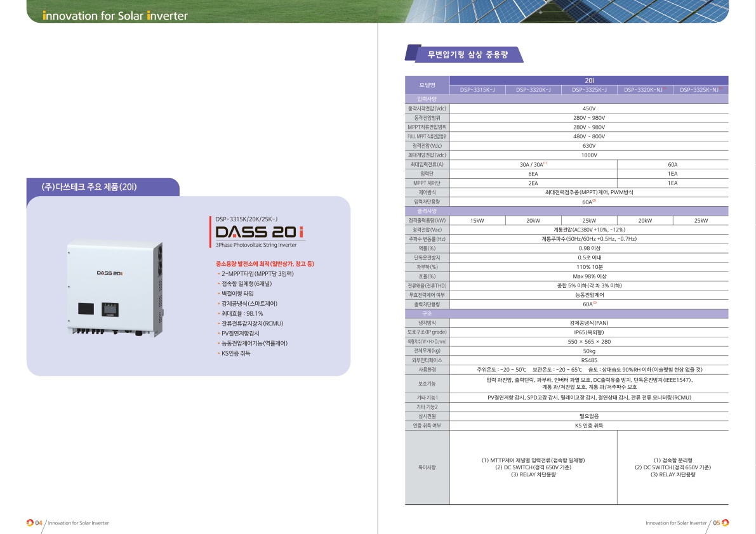Click the 최대효율 : 98.1% bullet item
This screenshot has width=756, height=534.
tap(241, 313)
